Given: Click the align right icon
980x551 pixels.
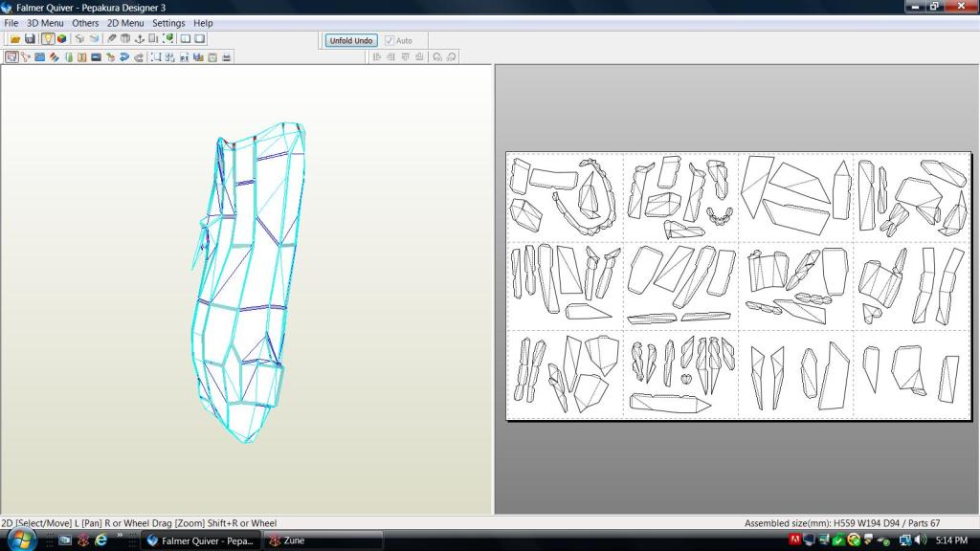Looking at the screenshot, I should click(390, 56).
